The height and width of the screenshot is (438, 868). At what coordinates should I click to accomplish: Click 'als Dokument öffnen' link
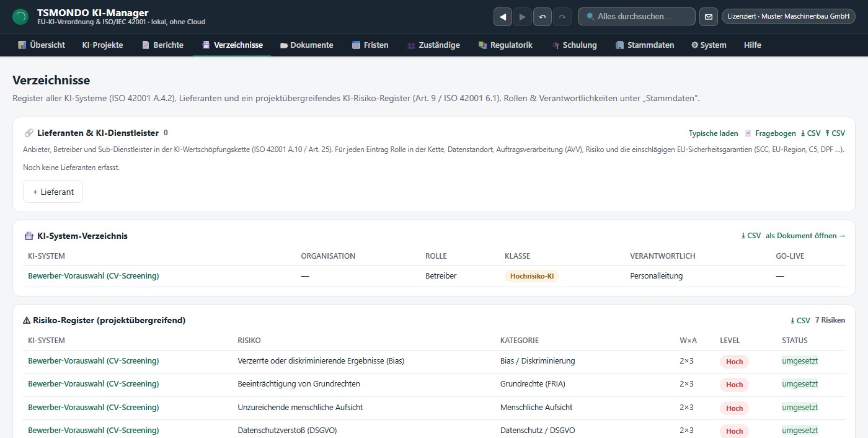pos(805,236)
